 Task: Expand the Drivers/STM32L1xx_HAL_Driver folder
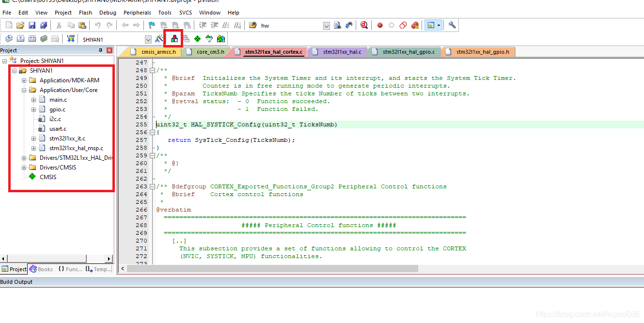(x=24, y=158)
